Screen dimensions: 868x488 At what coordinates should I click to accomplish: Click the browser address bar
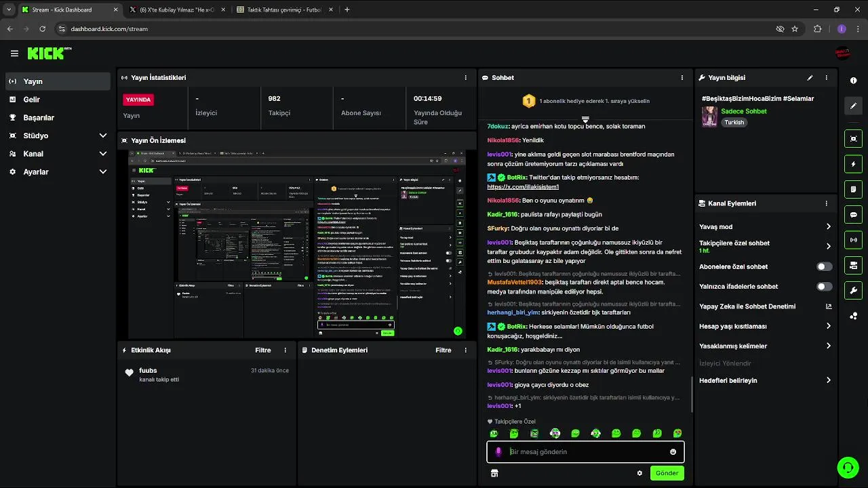coord(414,29)
